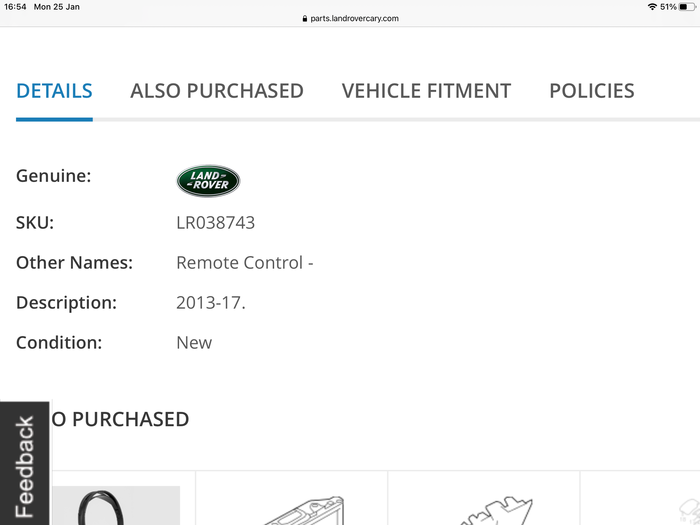Tap the clock time in status bar
The height and width of the screenshot is (525, 700).
15,7
